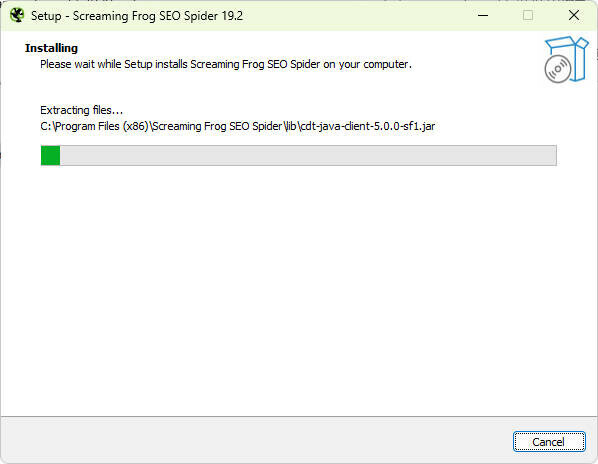The height and width of the screenshot is (464, 598).
Task: Click the cdt-java-client-5.0.0-sf1.jar filename
Action: (x=368, y=126)
